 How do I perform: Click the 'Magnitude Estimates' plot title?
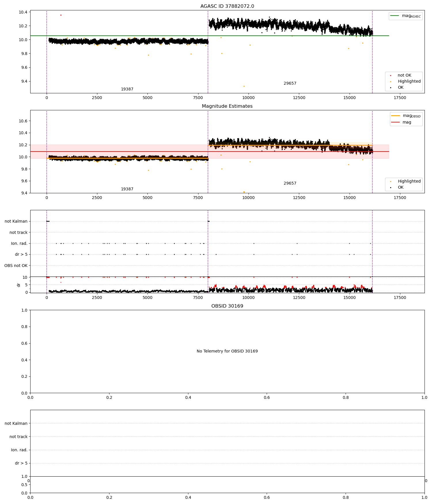point(227,106)
